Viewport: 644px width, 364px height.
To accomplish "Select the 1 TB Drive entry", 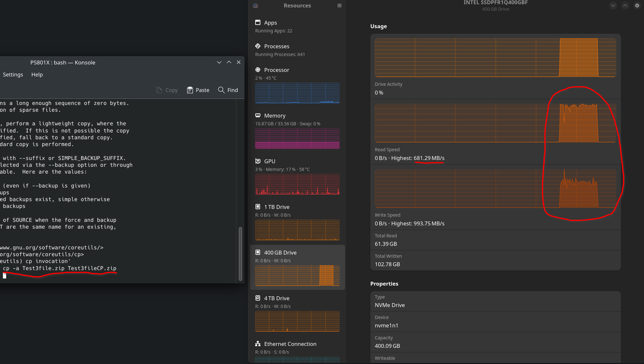I will click(277, 207).
